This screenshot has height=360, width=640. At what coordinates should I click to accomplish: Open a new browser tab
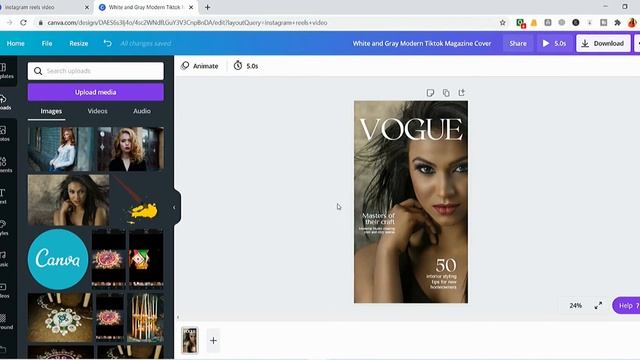208,7
